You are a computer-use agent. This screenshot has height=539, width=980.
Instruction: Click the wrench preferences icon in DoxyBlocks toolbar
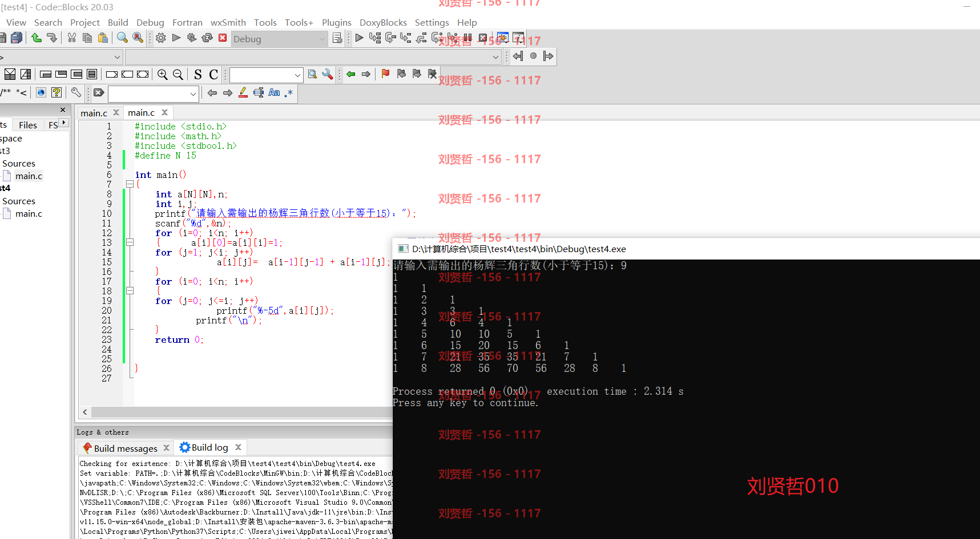(76, 92)
